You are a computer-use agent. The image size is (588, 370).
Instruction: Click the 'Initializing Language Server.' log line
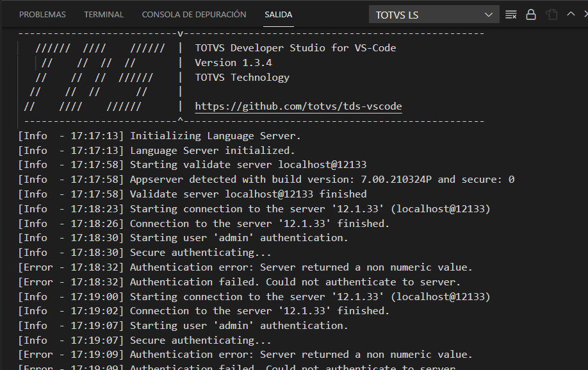159,136
